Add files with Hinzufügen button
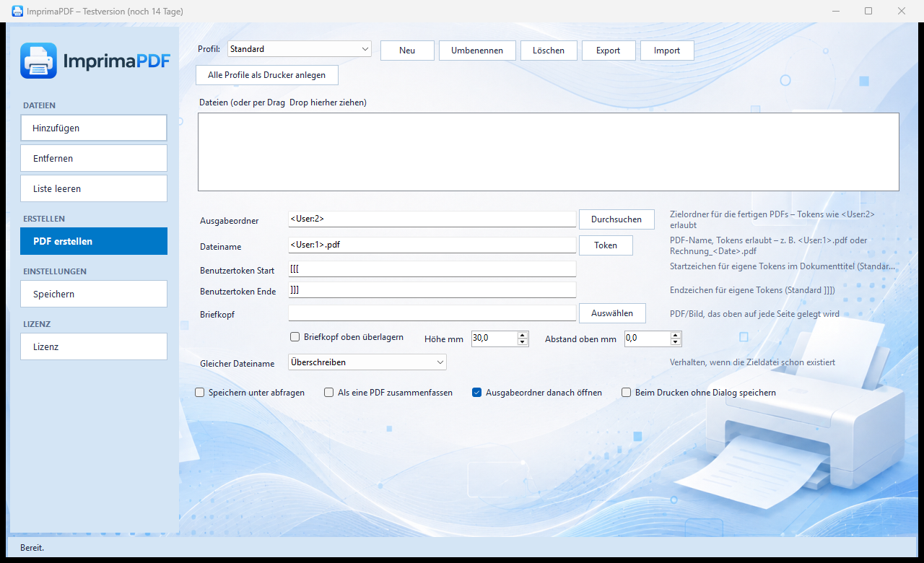The height and width of the screenshot is (563, 924). 94,128
